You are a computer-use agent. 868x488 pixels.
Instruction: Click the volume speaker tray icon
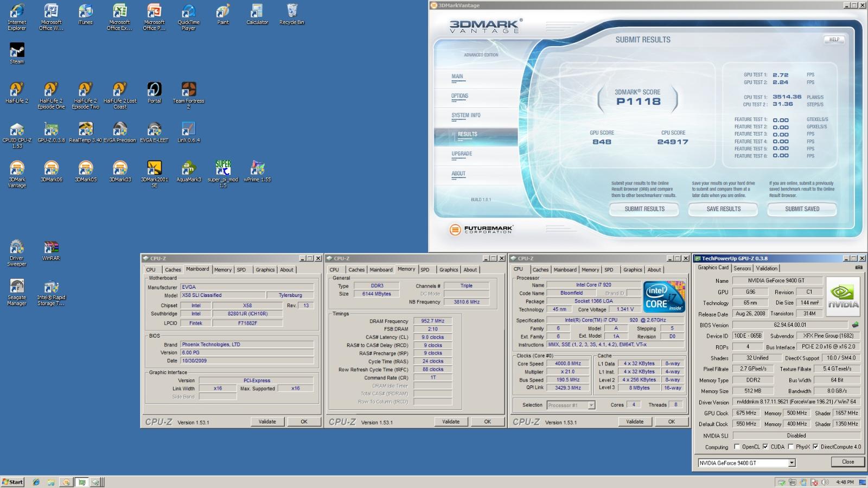825,482
